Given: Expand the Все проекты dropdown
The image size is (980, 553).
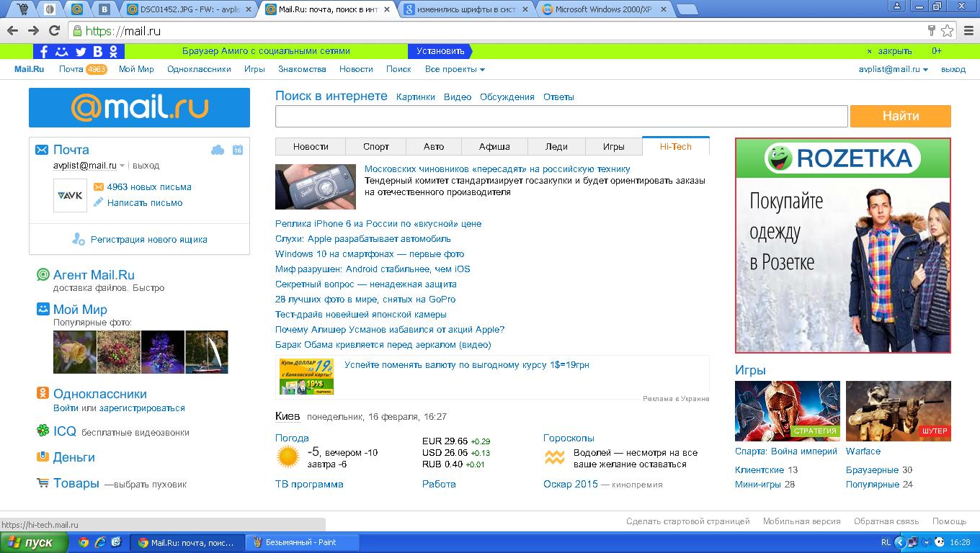Looking at the screenshot, I should click(x=455, y=69).
